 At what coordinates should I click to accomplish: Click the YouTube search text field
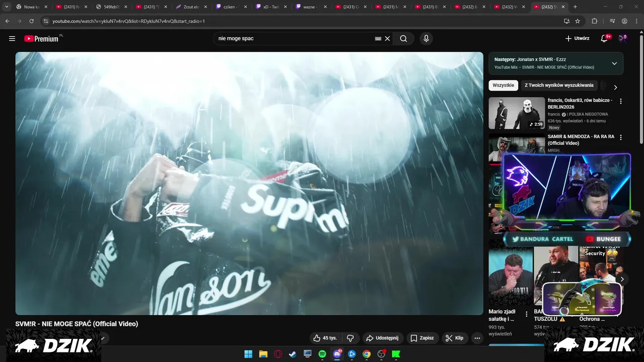click(295, 39)
